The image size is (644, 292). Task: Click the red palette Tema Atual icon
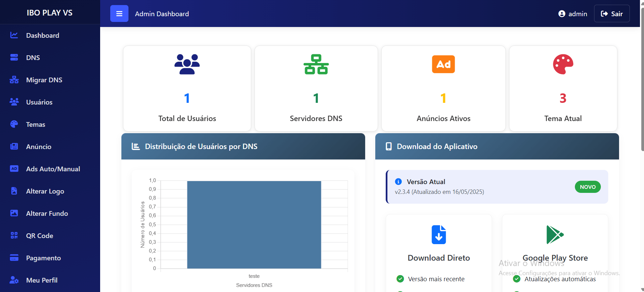click(x=563, y=64)
